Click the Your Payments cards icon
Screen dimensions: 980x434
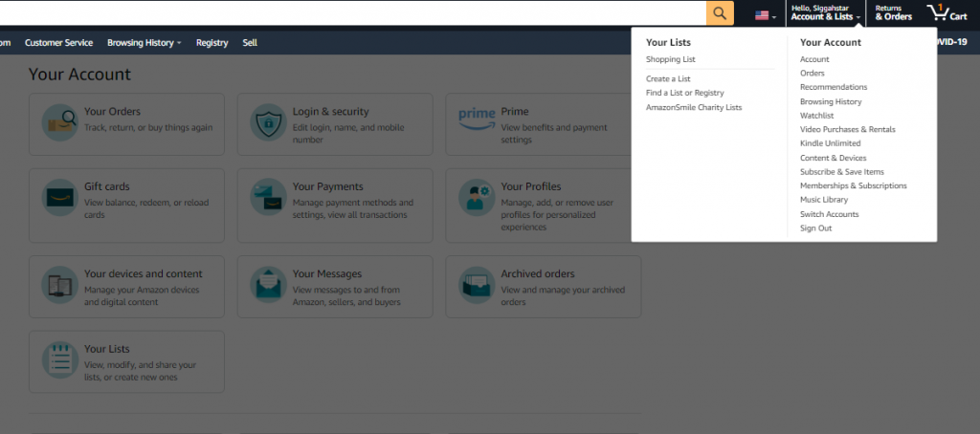click(269, 197)
